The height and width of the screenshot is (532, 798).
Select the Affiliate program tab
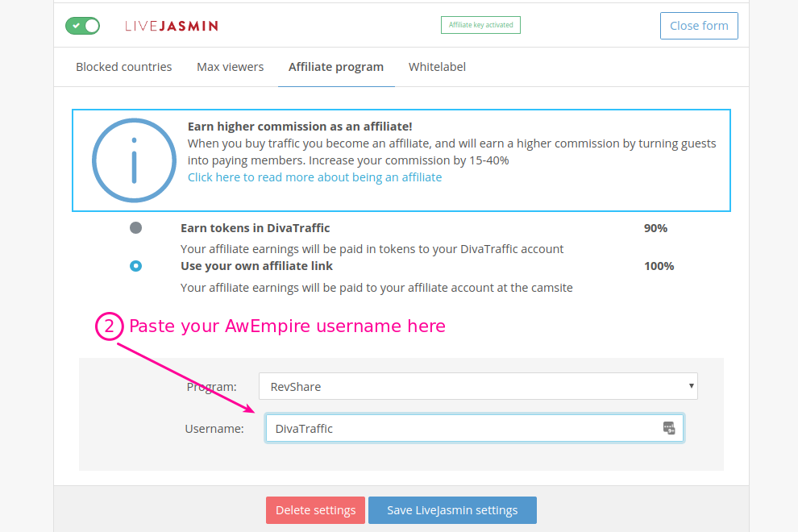(336, 67)
